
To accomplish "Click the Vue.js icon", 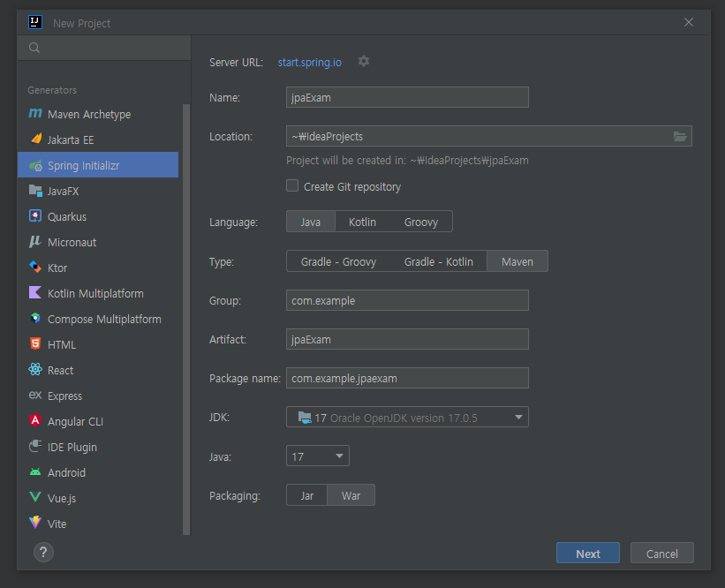I will coord(35,497).
